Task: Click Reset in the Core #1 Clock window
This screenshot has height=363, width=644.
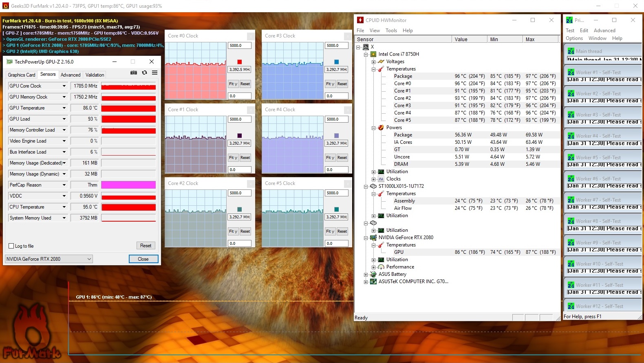Action: pos(245,158)
